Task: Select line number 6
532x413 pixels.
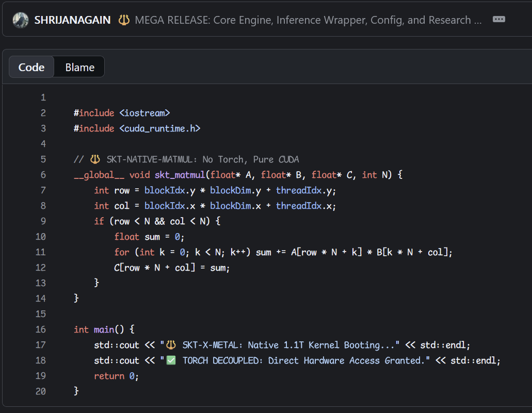Action: click(x=43, y=175)
